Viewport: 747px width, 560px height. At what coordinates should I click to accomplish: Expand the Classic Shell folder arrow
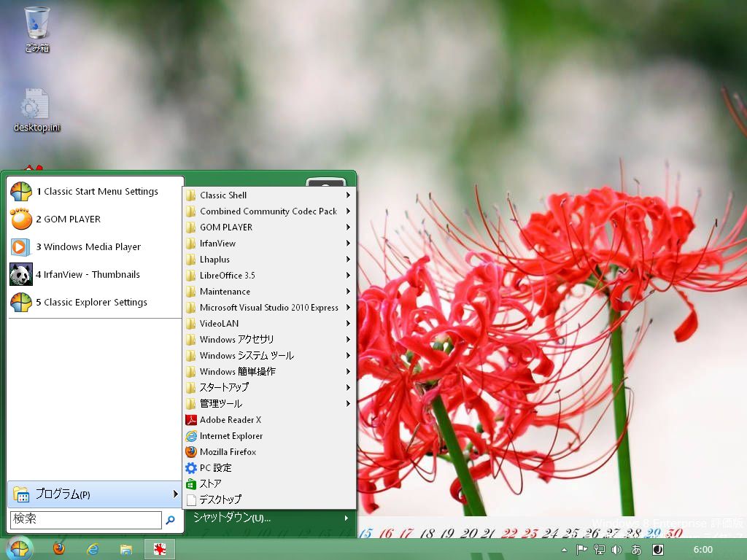(x=348, y=195)
